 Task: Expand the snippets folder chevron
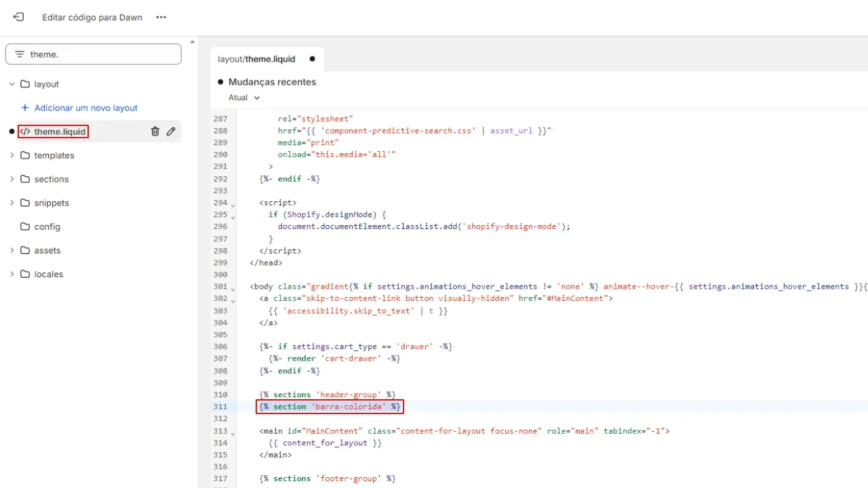pyautogui.click(x=12, y=203)
